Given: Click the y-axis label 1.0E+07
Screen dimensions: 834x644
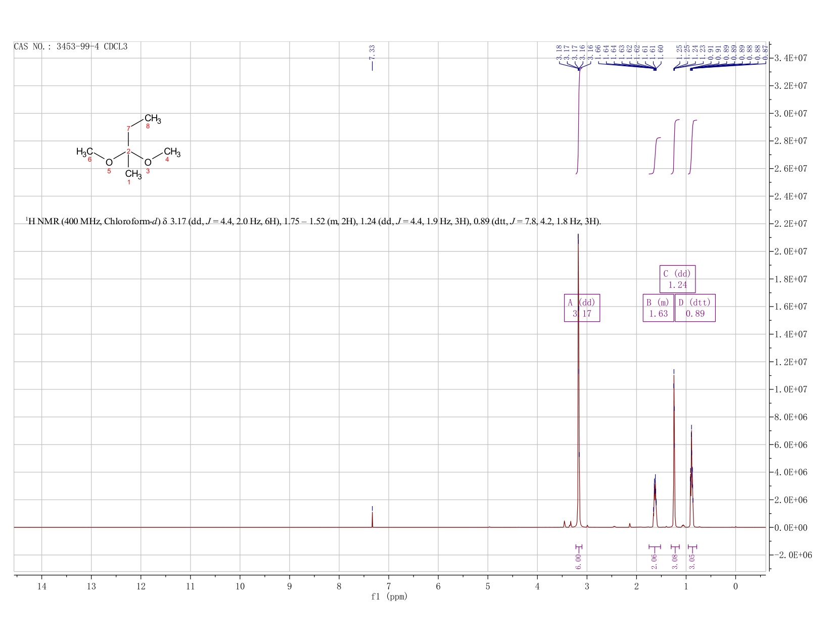Looking at the screenshot, I should [791, 389].
